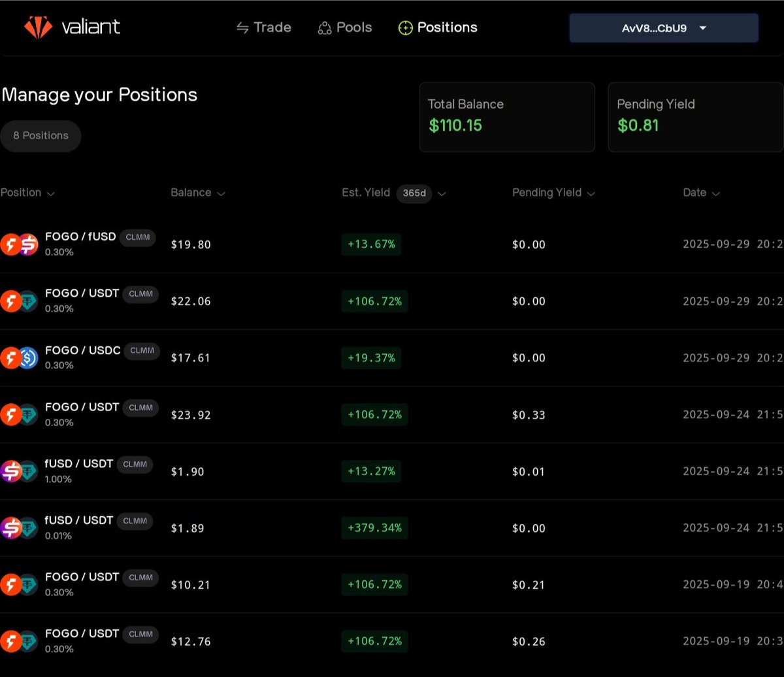This screenshot has height=677, width=784.
Task: Click the $0.26 pending yield value
Action: (529, 642)
